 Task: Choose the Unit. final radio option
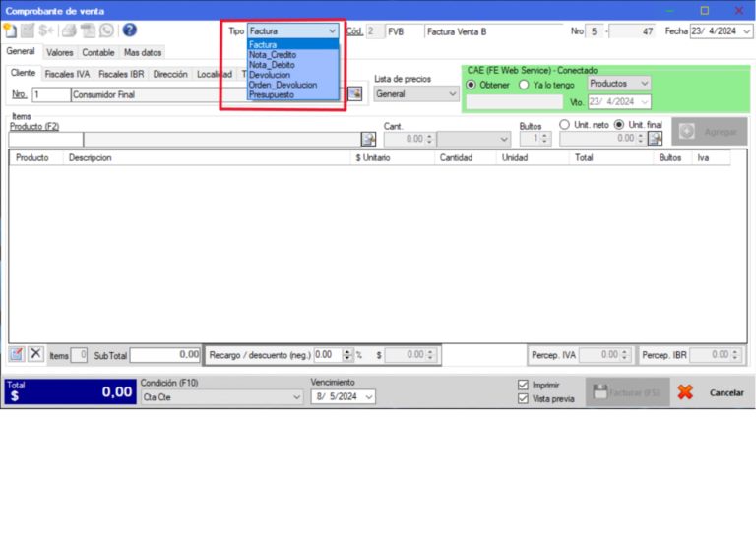[619, 124]
